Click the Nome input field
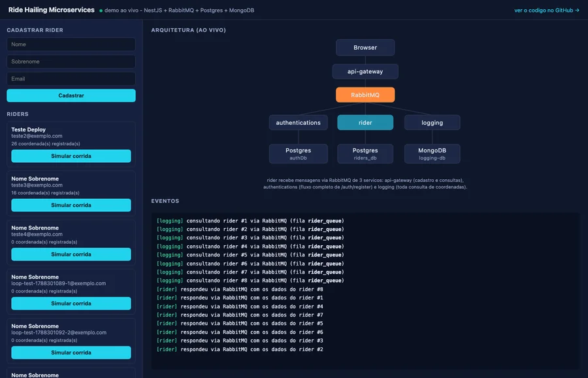Screen dimensions: 588x378 [x=71, y=44]
